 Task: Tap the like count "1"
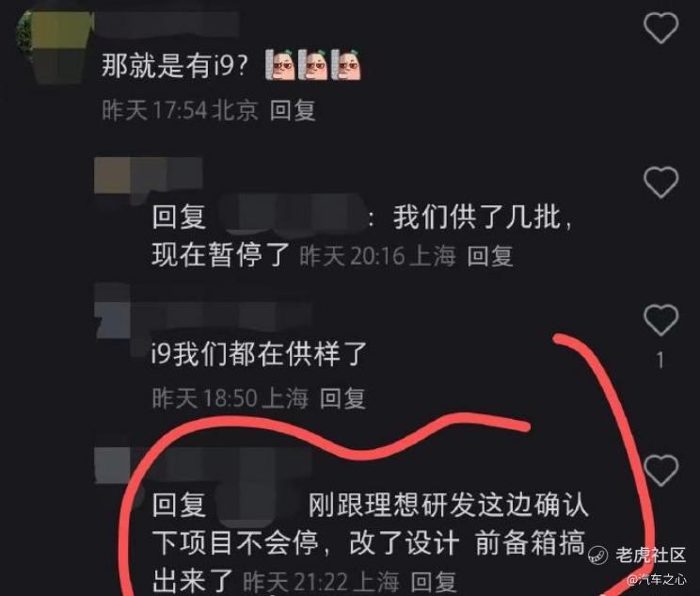pyautogui.click(x=660, y=360)
